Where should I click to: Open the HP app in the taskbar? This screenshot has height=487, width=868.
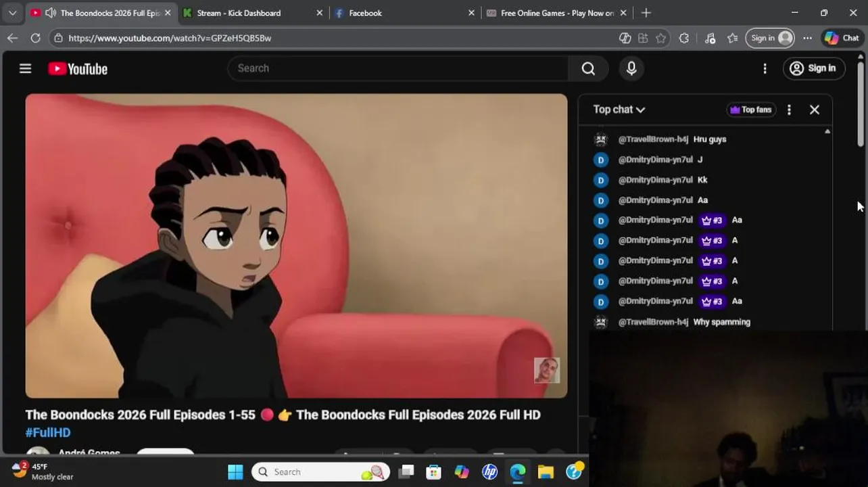pos(490,472)
